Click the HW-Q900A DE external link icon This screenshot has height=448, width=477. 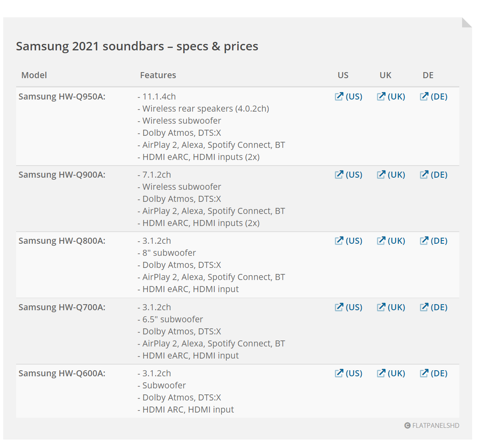click(424, 174)
